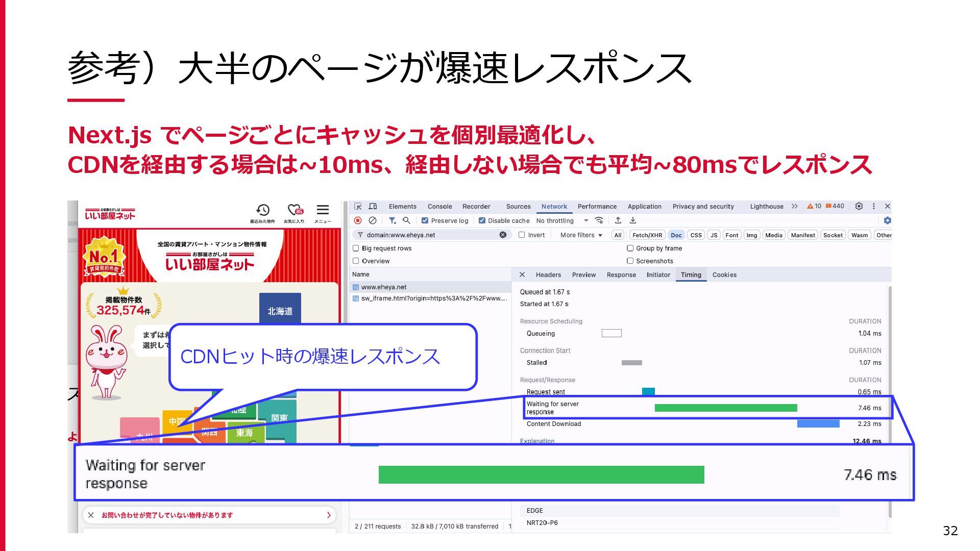The image size is (980, 551).
Task: Toggle Preserve log checkbox
Action: [425, 220]
